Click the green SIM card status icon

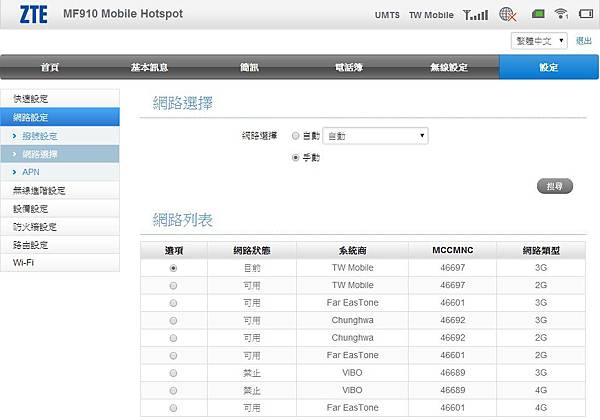click(538, 15)
